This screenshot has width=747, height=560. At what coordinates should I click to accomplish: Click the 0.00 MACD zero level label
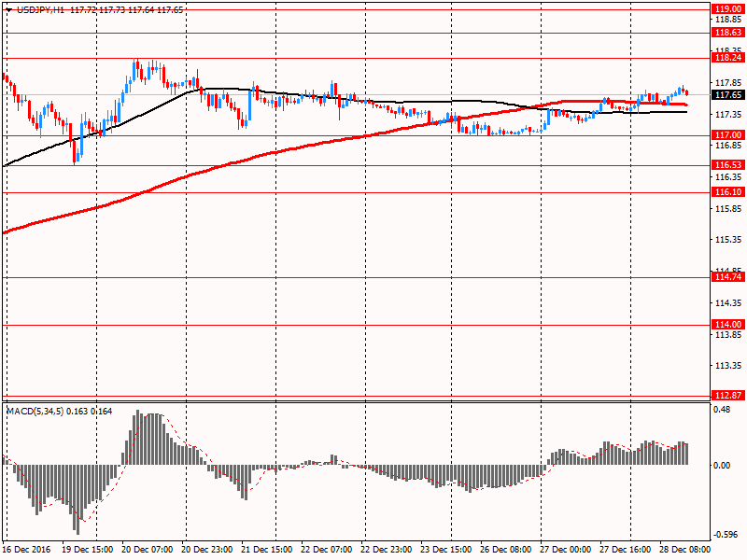[x=722, y=465]
